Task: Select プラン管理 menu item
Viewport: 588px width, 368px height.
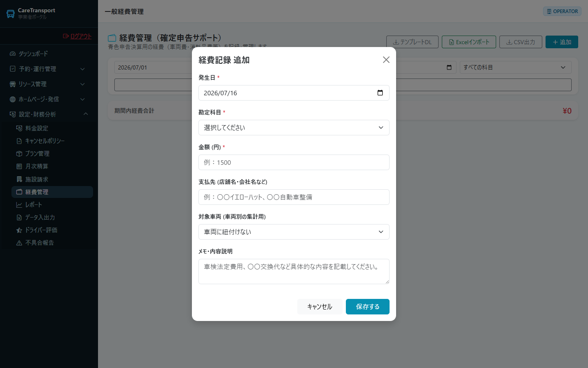Action: point(52,154)
